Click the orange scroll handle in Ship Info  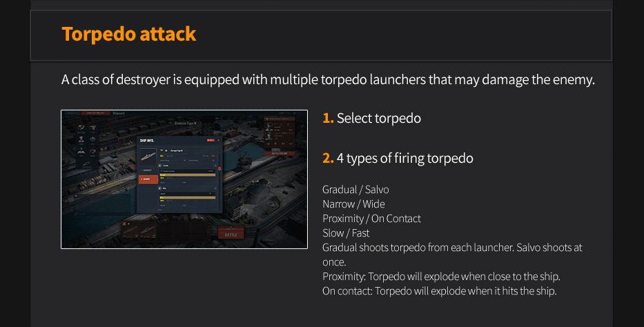[x=219, y=168]
